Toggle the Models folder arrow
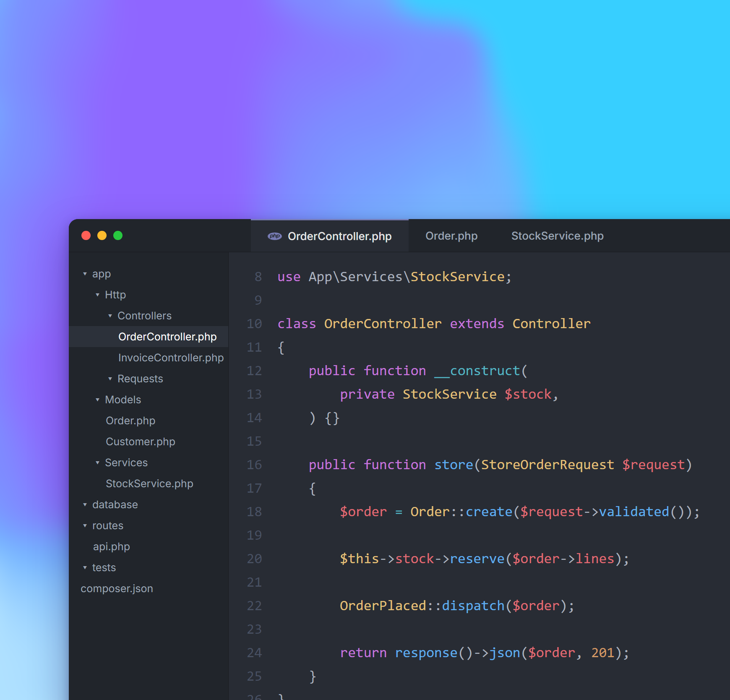Image resolution: width=730 pixels, height=700 pixels. pos(97,400)
